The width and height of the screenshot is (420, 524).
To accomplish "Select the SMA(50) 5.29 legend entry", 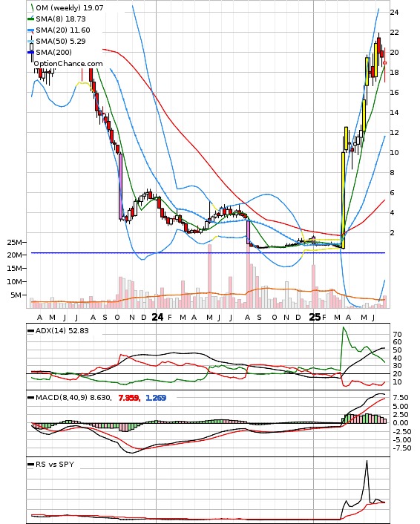I will point(61,41).
